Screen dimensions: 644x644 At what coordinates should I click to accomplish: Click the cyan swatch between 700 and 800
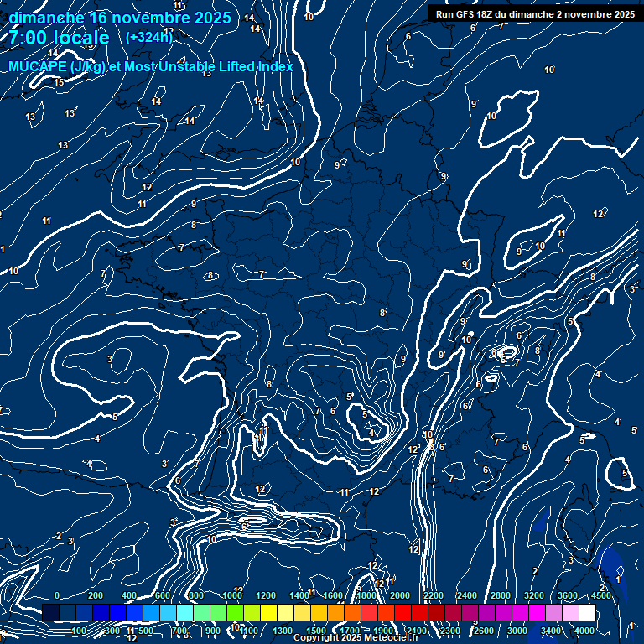point(184,612)
